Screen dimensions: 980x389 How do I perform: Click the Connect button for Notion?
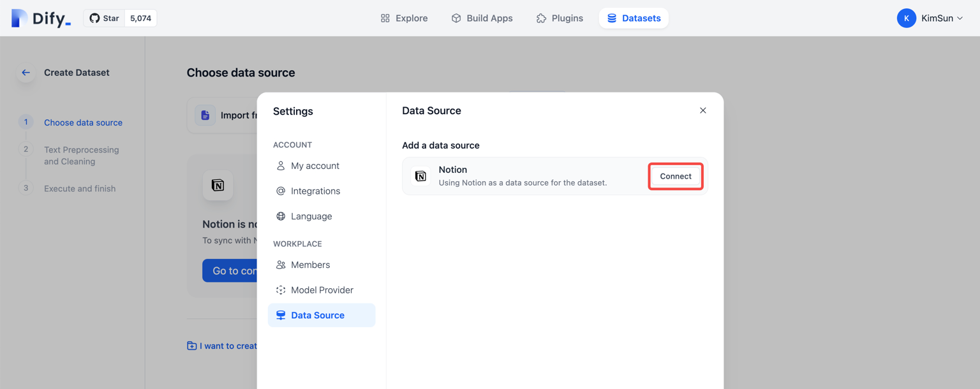point(676,176)
